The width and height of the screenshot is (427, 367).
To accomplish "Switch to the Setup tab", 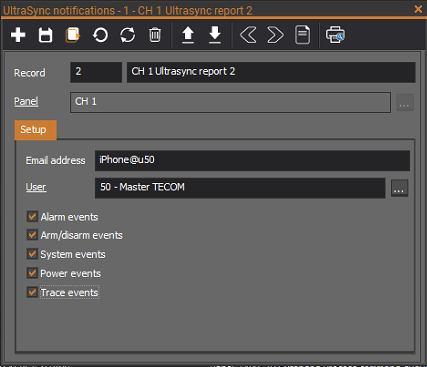I will coord(35,130).
